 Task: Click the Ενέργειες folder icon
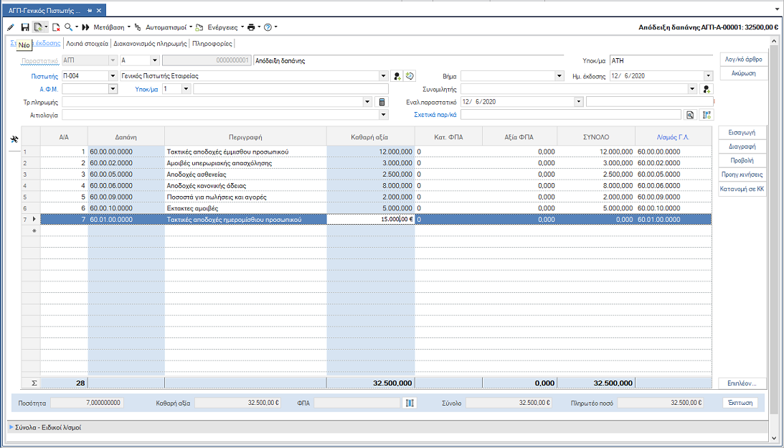point(199,27)
